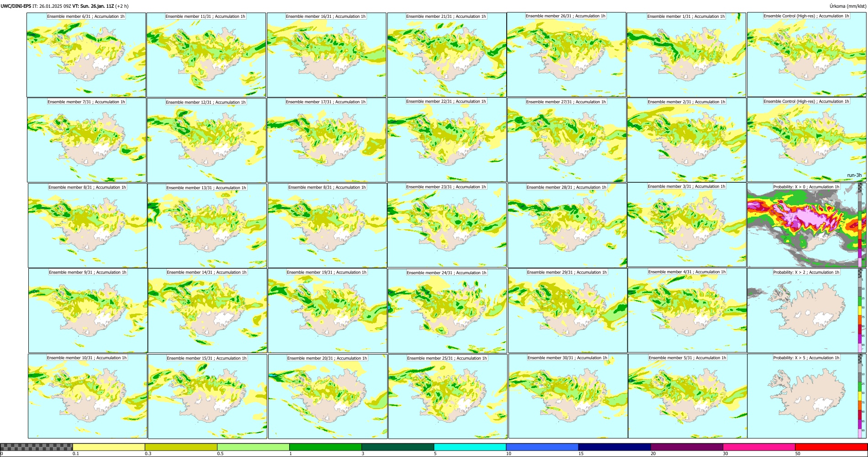Viewport: 868px width, 457px height.
Task: Open the Ensemble member 13/31 map
Action: [207, 226]
